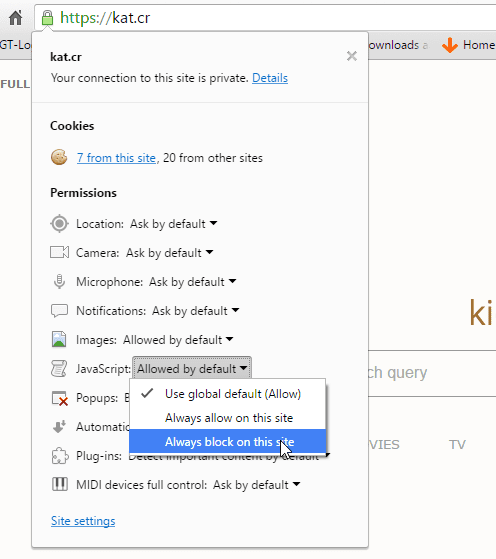The image size is (496, 559).
Task: Open the Site settings link
Action: [83, 521]
